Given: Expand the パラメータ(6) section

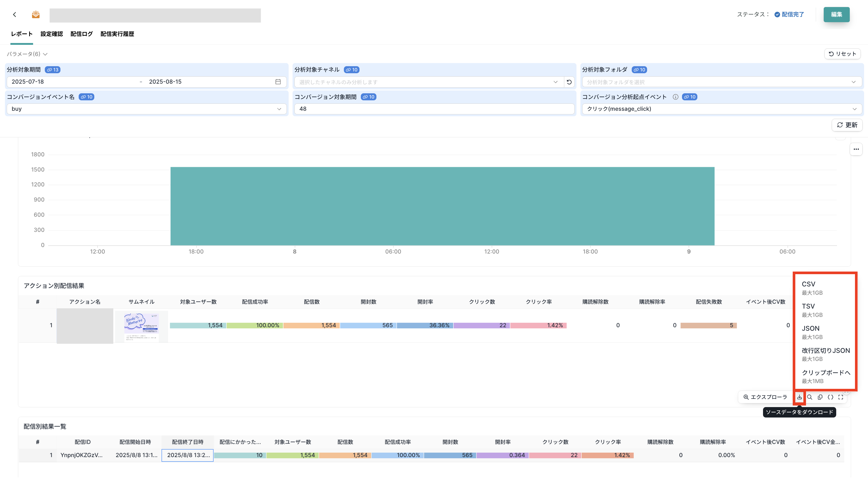Looking at the screenshot, I should pyautogui.click(x=27, y=54).
